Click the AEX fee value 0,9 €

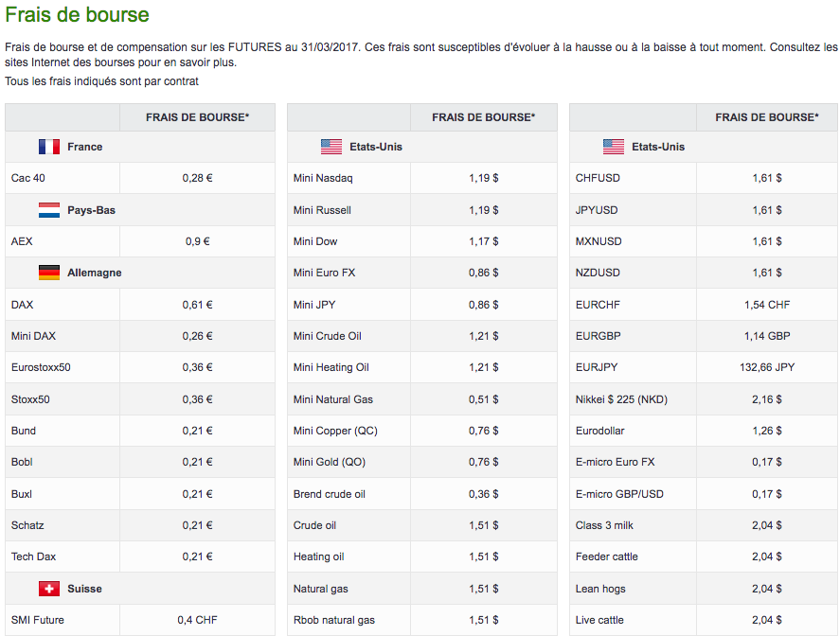click(197, 241)
